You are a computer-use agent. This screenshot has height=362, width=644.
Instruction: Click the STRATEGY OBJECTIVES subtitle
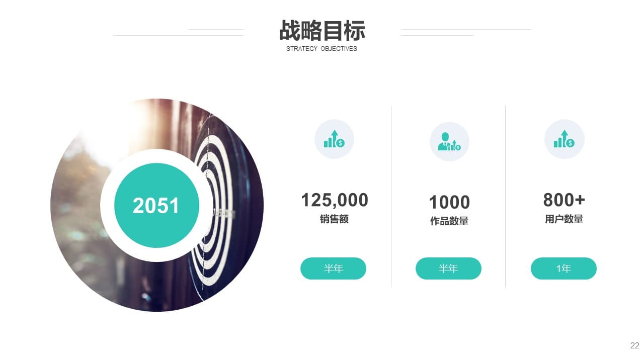point(321,49)
